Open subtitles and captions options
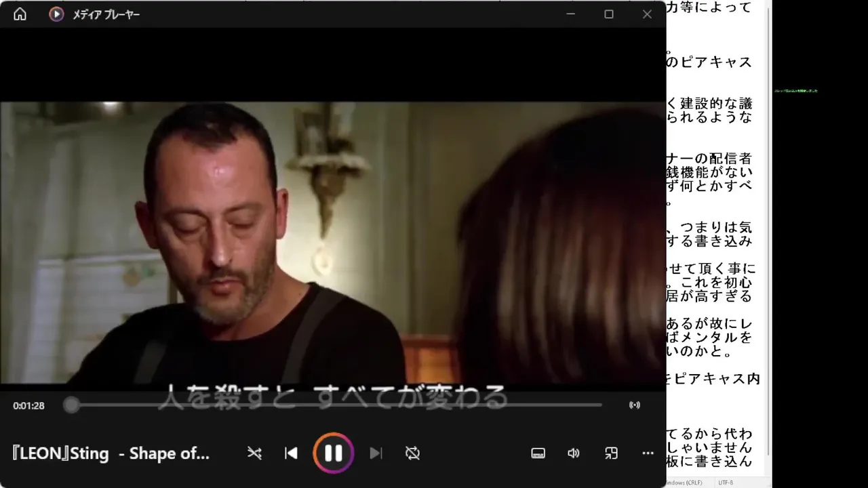 [538, 453]
